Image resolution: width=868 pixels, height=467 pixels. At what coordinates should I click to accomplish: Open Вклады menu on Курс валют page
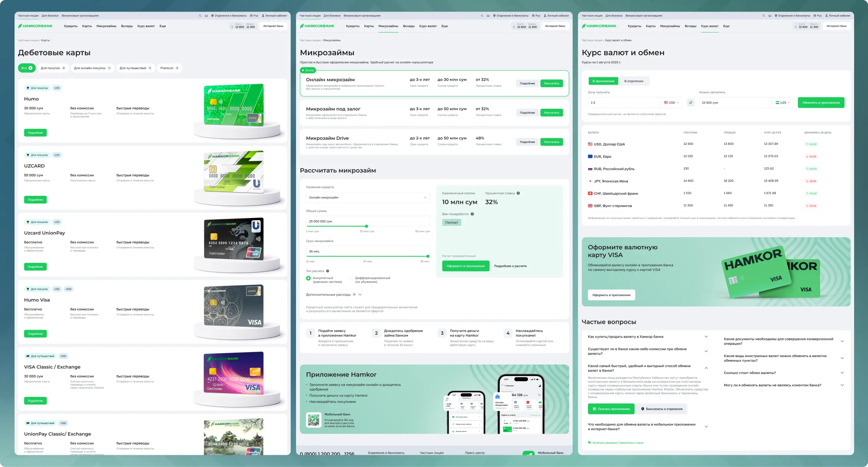pyautogui.click(x=690, y=26)
